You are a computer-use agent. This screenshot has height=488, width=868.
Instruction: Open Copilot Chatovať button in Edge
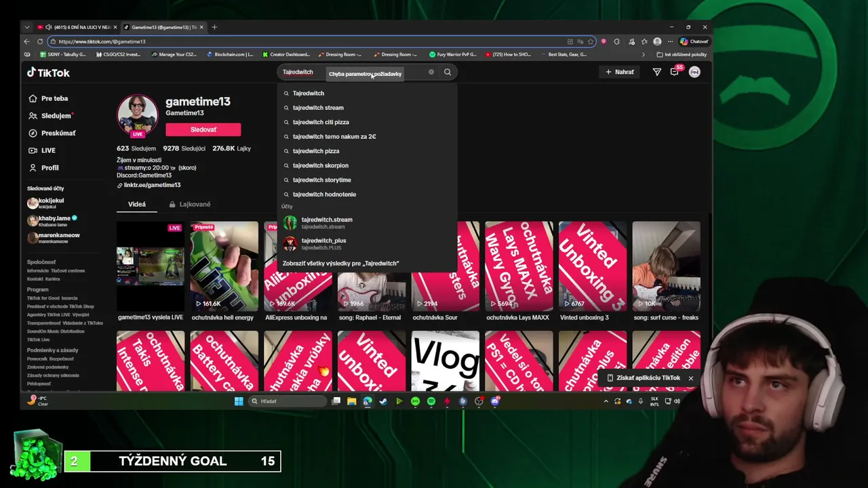(x=694, y=41)
